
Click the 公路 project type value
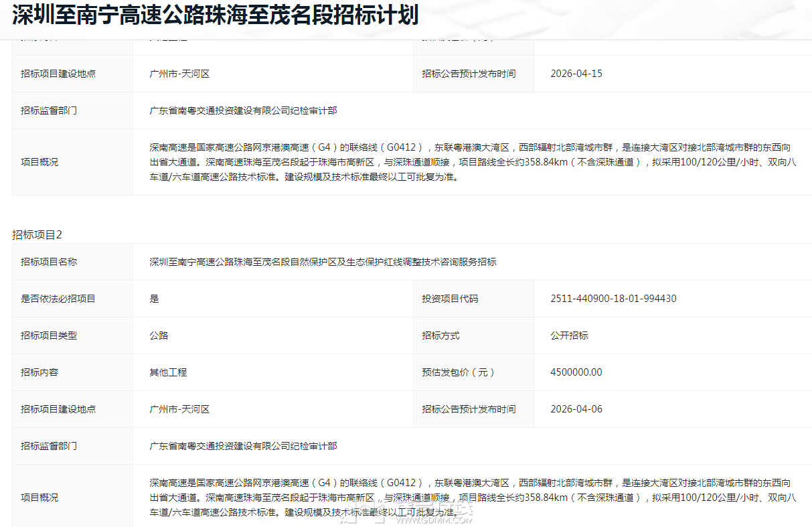[159, 335]
